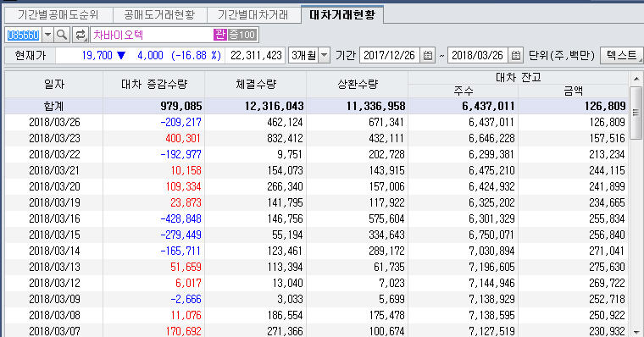Click the table scrollbar up arrow
Screen dimensions: 644x337
coord(636,79)
